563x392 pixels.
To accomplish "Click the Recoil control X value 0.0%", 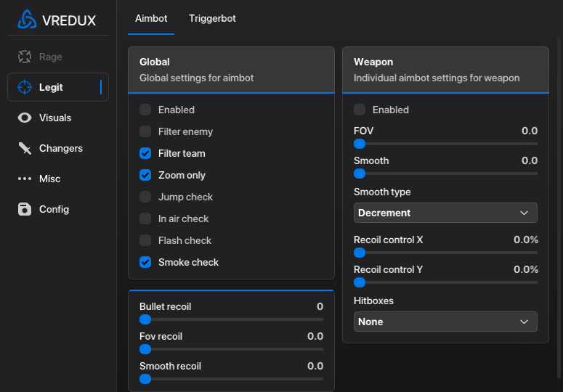I will (x=526, y=240).
